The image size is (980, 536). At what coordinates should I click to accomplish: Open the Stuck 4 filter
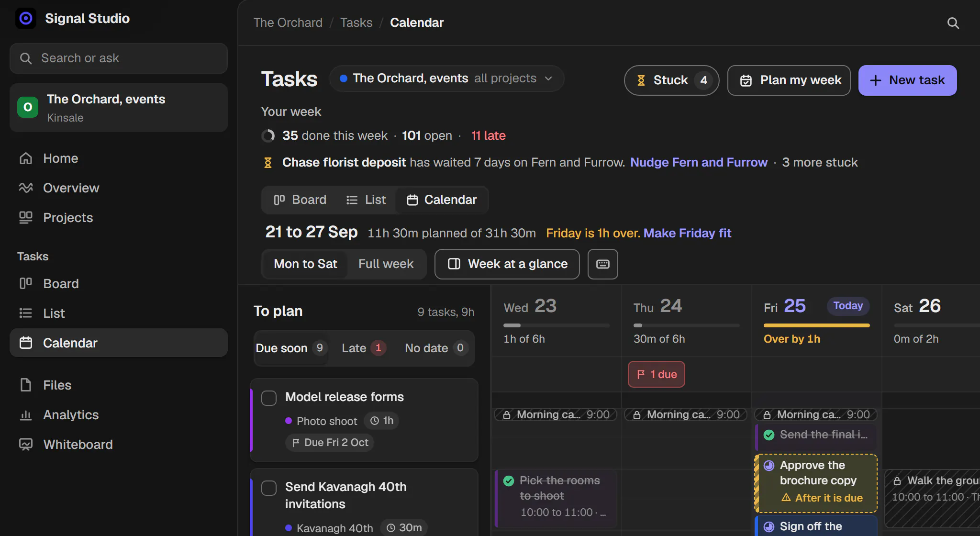(671, 80)
